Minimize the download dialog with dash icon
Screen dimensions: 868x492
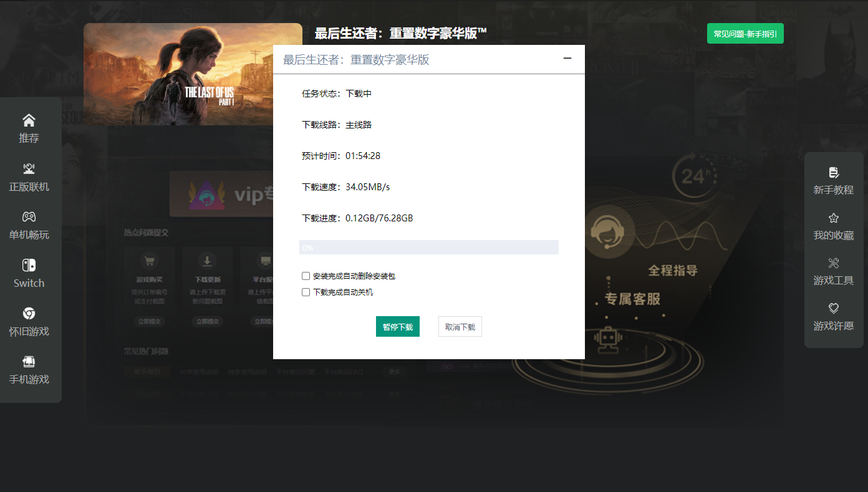coord(567,59)
